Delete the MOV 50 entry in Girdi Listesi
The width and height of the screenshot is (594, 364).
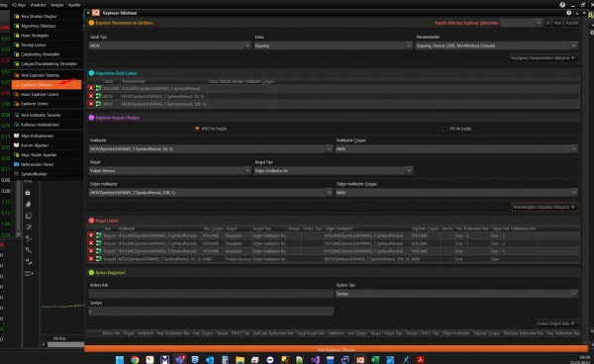[91, 96]
